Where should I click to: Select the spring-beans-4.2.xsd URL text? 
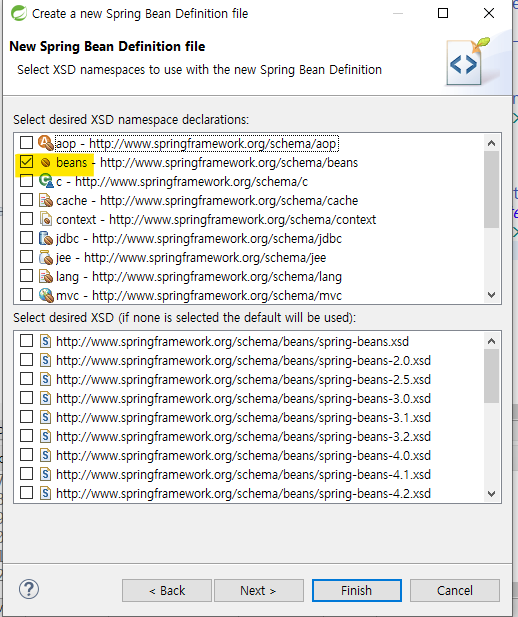(243, 493)
